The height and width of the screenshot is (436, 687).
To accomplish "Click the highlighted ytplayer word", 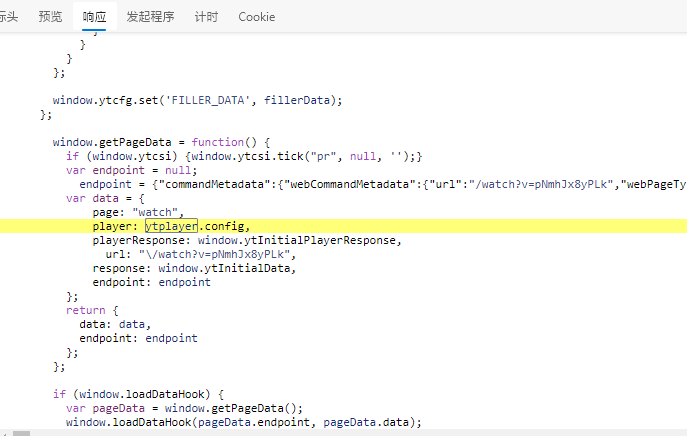I will point(171,226).
